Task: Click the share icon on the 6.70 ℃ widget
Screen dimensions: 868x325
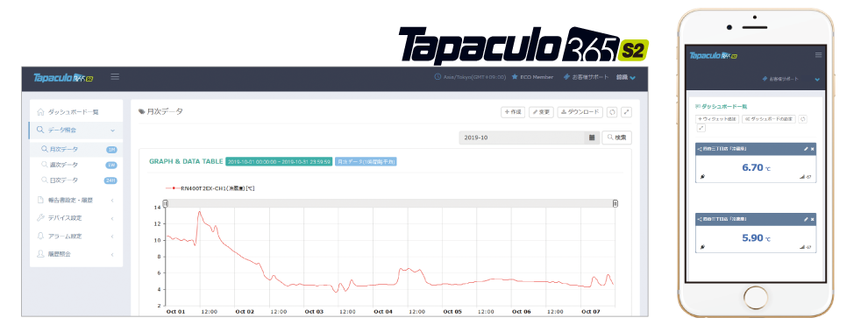Action: 700,149
